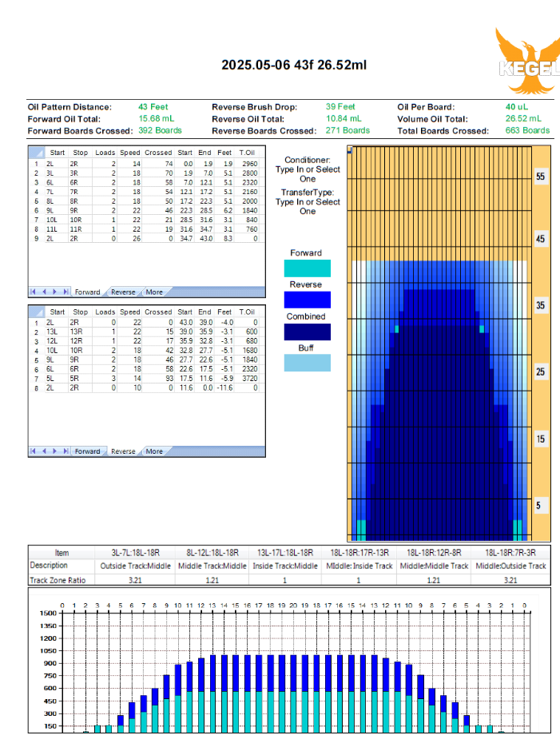Viewport: 560px width, 747px height.
Task: Click Forward Boards Crossed value '392 Boards'
Action: click(x=160, y=130)
